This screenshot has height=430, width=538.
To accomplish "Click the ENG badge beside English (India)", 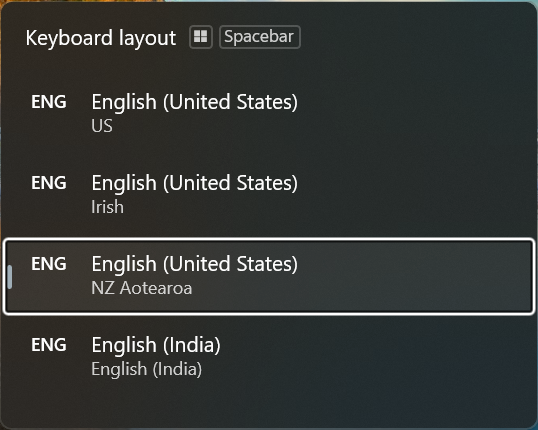I will pos(49,345).
